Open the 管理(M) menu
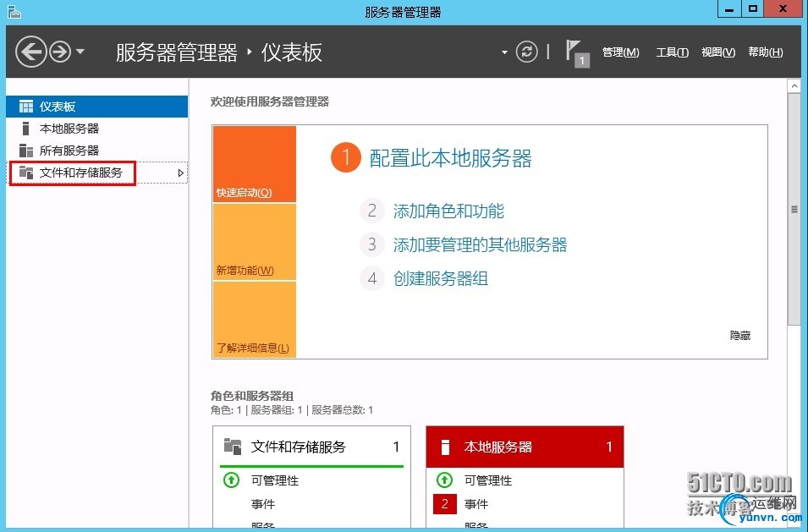The width and height of the screenshot is (808, 532). [x=620, y=52]
